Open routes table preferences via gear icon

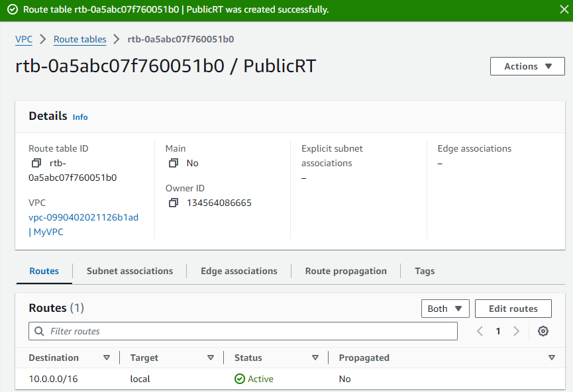click(543, 331)
